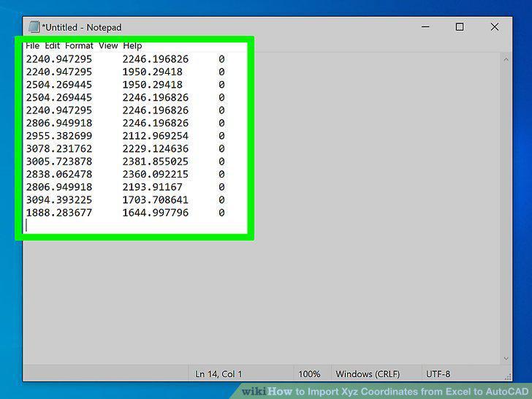Click the scrollbar up arrow
The image size is (532, 399).
(x=506, y=59)
